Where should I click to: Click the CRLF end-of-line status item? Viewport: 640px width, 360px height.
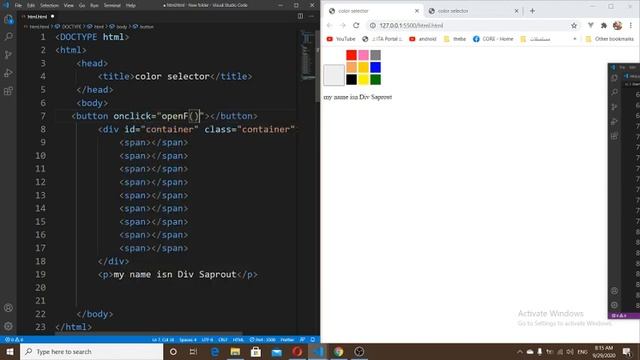pyautogui.click(x=223, y=340)
